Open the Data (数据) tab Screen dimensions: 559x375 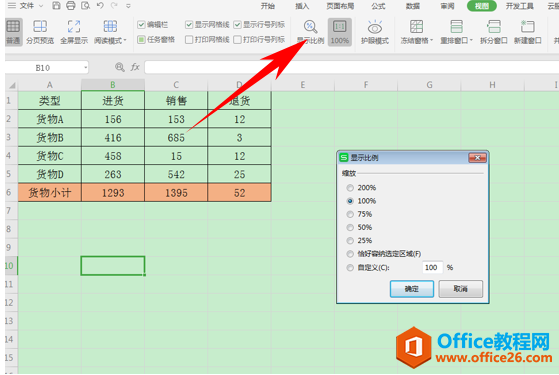412,6
